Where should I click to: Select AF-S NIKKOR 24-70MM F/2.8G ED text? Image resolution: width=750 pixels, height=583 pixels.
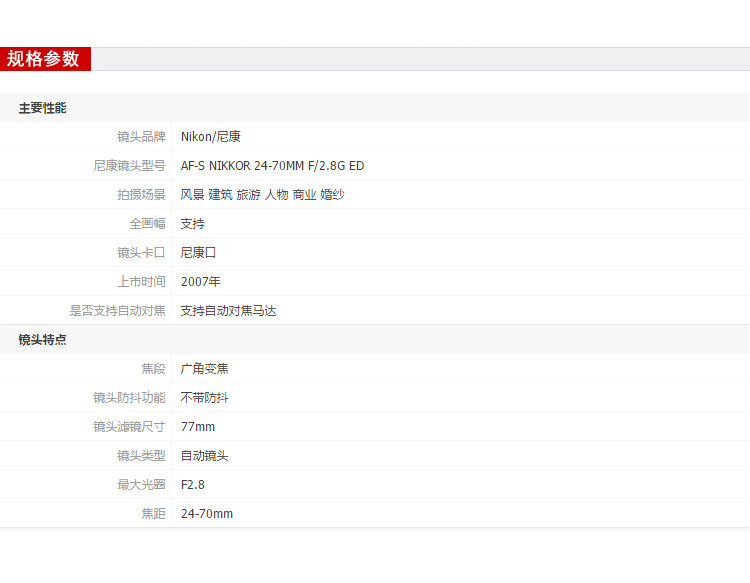272,166
